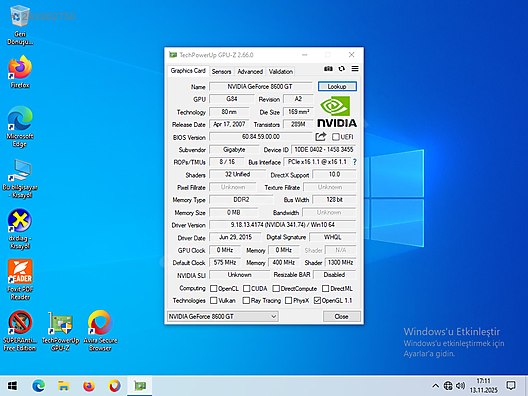Image resolution: width=528 pixels, height=396 pixels.
Task: Click the refresh icon in GPU-Z toolbar
Action: pyautogui.click(x=341, y=69)
